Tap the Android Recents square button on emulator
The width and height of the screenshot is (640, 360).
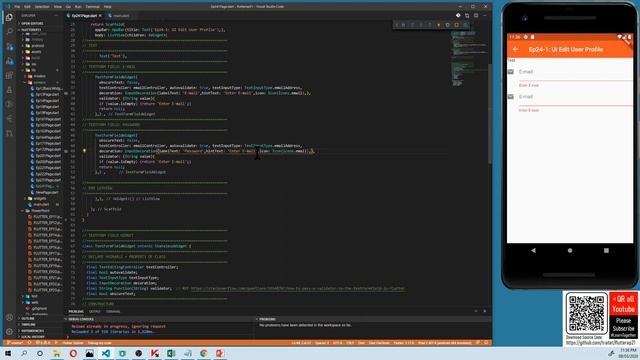606,250
